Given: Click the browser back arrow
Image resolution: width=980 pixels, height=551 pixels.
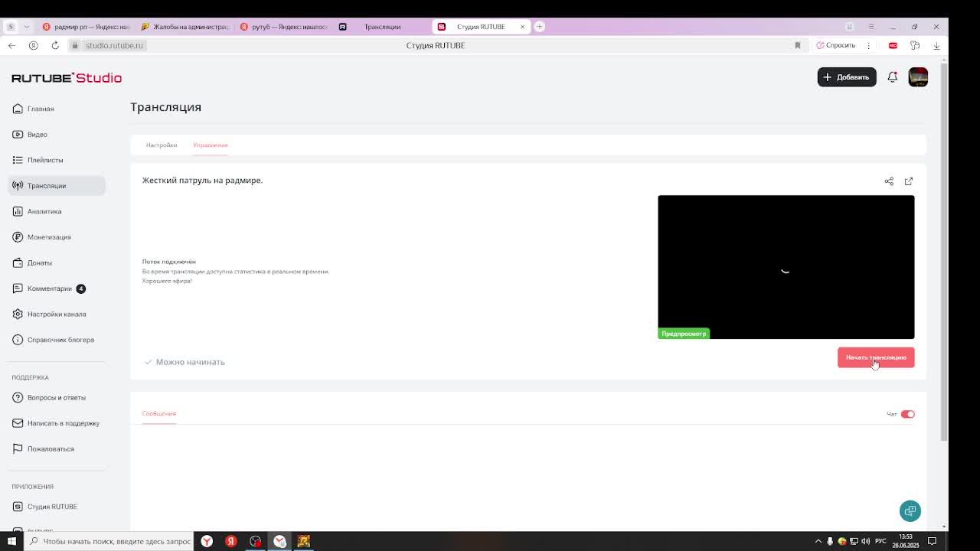Looking at the screenshot, I should (11, 45).
